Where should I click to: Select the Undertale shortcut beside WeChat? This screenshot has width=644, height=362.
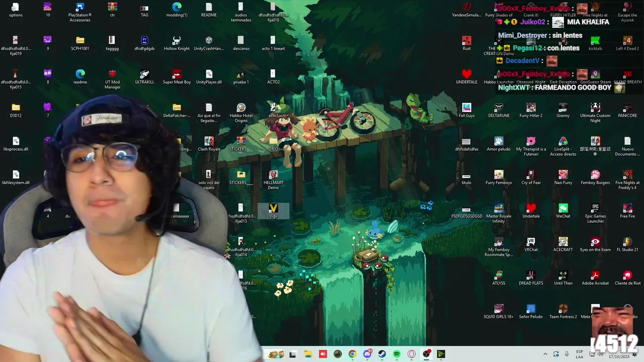click(x=531, y=211)
